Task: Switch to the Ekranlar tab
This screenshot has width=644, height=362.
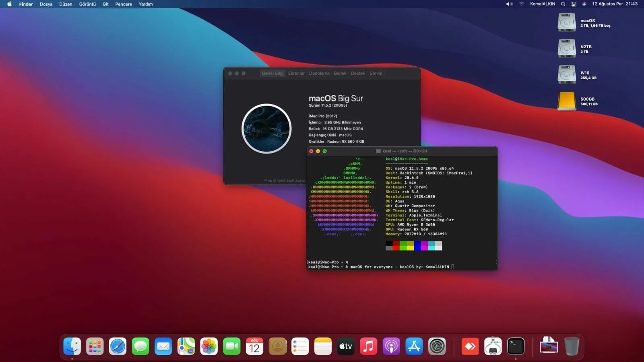Action: (296, 73)
